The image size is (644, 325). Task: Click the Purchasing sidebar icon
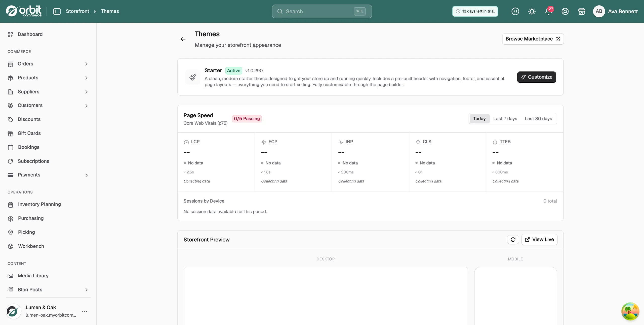click(11, 219)
